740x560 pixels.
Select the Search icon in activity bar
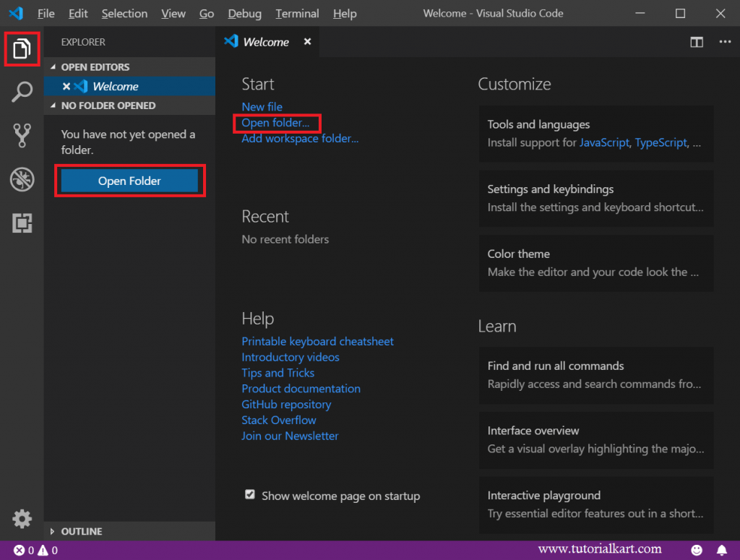point(22,92)
